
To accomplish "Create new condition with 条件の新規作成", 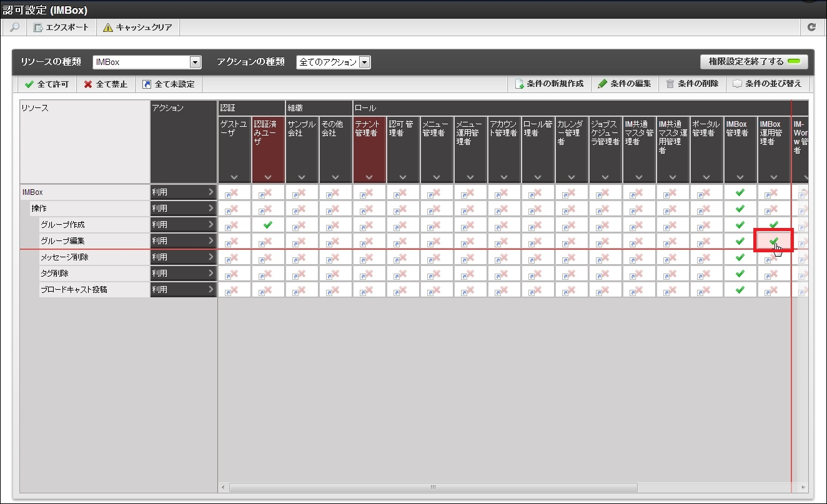I will pyautogui.click(x=549, y=84).
